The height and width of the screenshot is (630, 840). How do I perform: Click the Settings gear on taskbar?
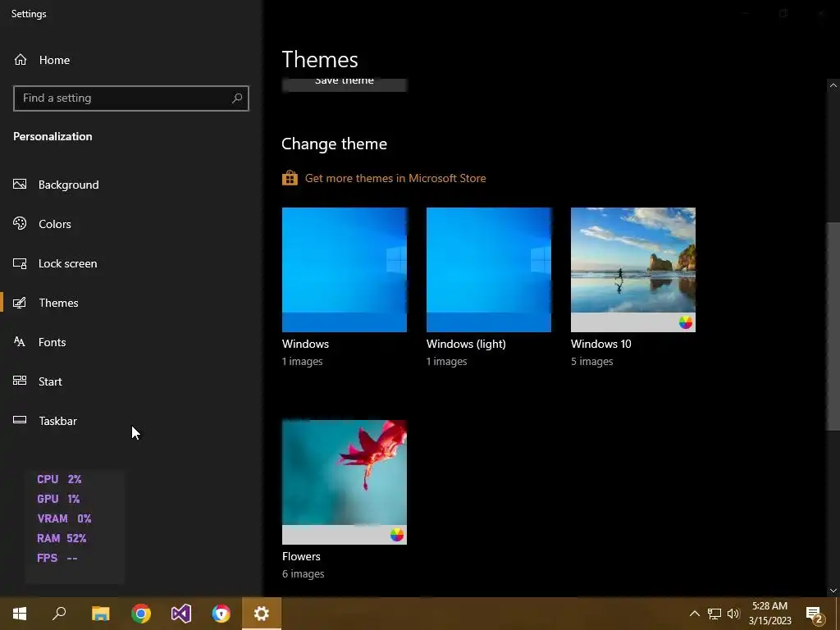click(x=262, y=614)
